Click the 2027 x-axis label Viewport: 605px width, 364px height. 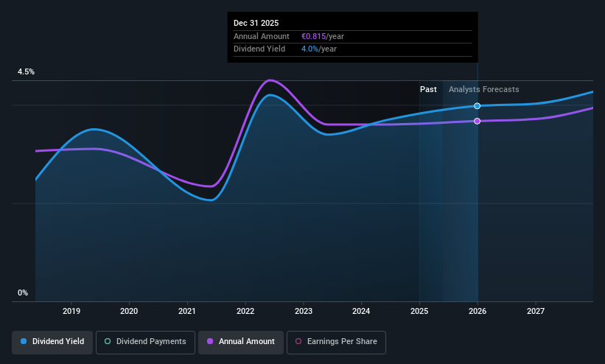pyautogui.click(x=536, y=311)
